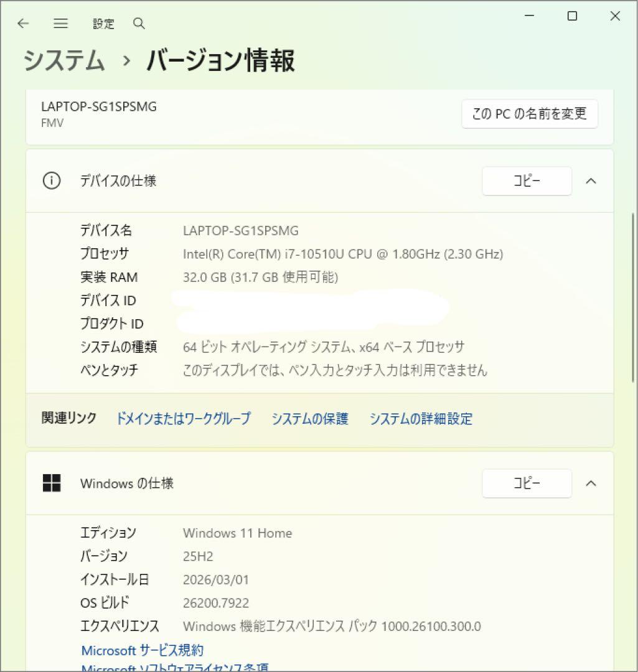This screenshot has width=638, height=672.
Task: Click the デバイス ID label
Action: tap(108, 301)
